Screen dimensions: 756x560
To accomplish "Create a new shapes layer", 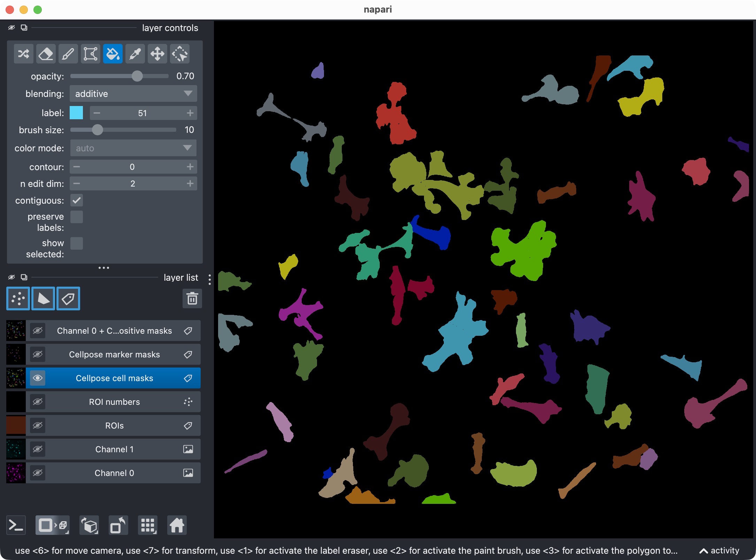I will [43, 298].
